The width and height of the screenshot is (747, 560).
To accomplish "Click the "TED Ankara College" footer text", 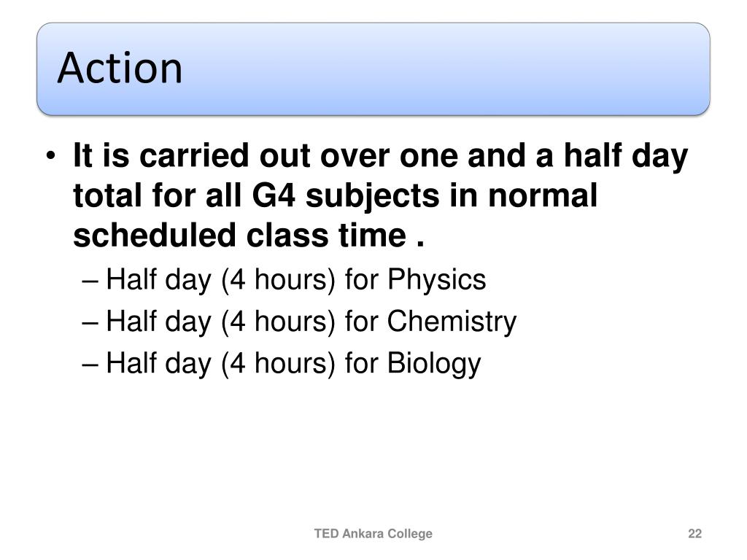I will click(x=373, y=534).
